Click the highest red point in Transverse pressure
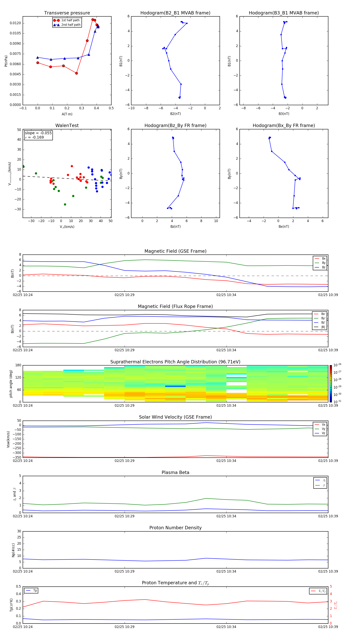This screenshot has width=351, height=644. (x=93, y=20)
